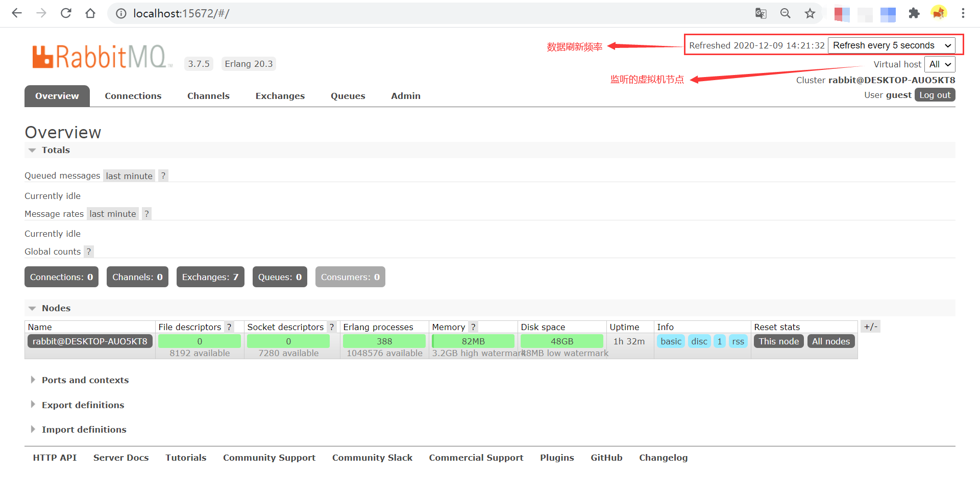
Task: Open the Changelog link
Action: pos(663,458)
